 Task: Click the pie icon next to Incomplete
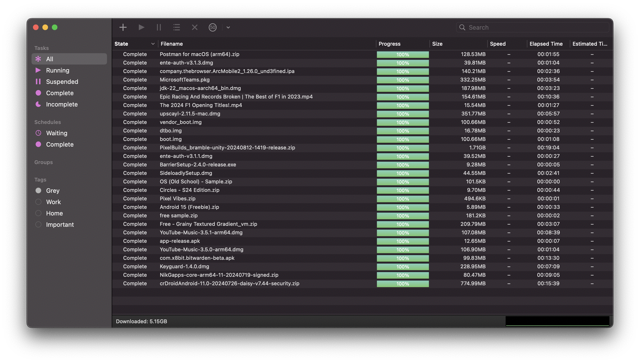(x=38, y=105)
